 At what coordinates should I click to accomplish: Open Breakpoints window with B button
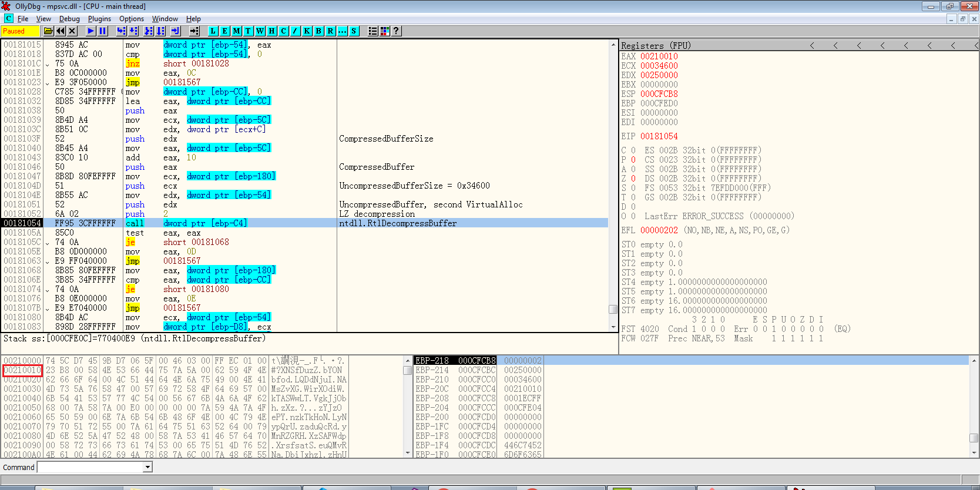click(318, 31)
